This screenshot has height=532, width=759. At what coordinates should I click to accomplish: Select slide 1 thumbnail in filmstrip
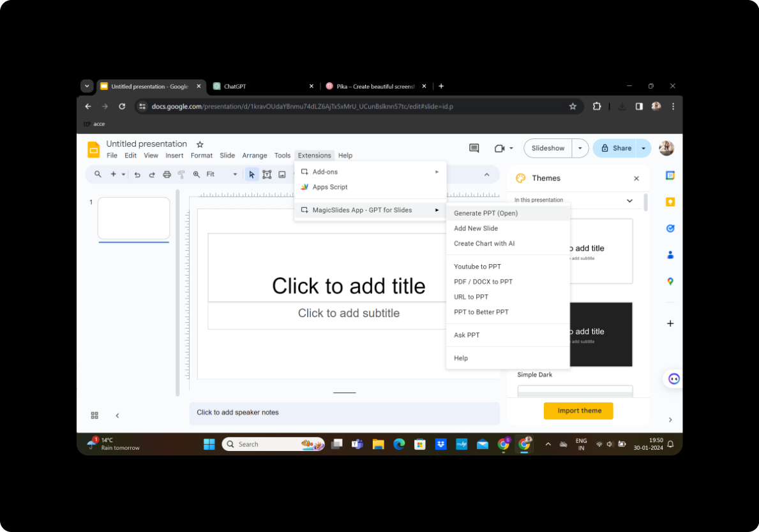click(x=133, y=218)
